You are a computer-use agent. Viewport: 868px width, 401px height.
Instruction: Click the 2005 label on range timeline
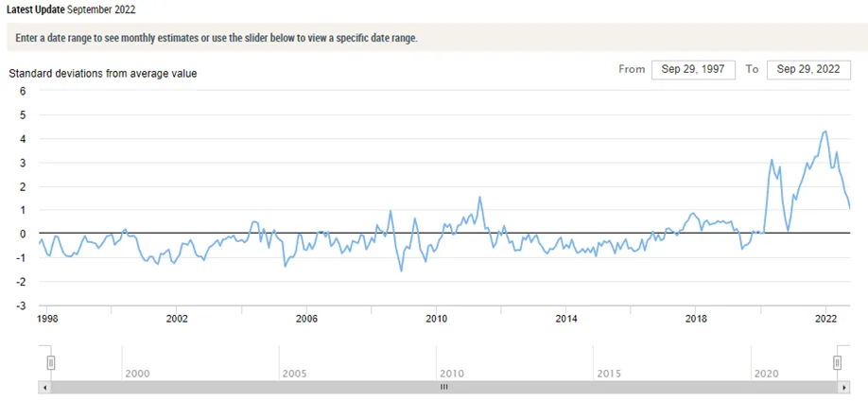pos(294,374)
